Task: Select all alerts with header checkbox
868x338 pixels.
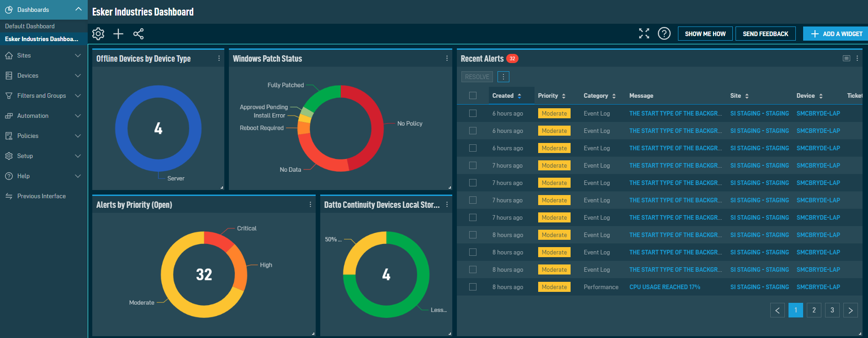Action: (473, 95)
